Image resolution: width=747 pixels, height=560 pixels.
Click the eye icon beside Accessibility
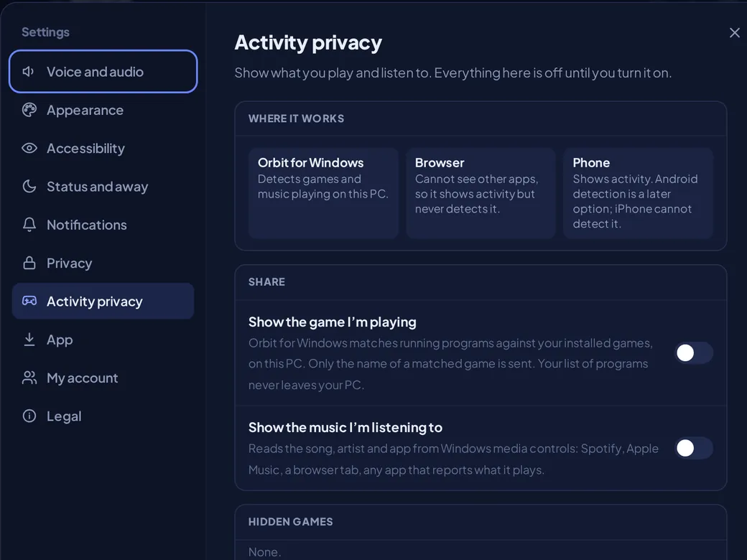[29, 148]
